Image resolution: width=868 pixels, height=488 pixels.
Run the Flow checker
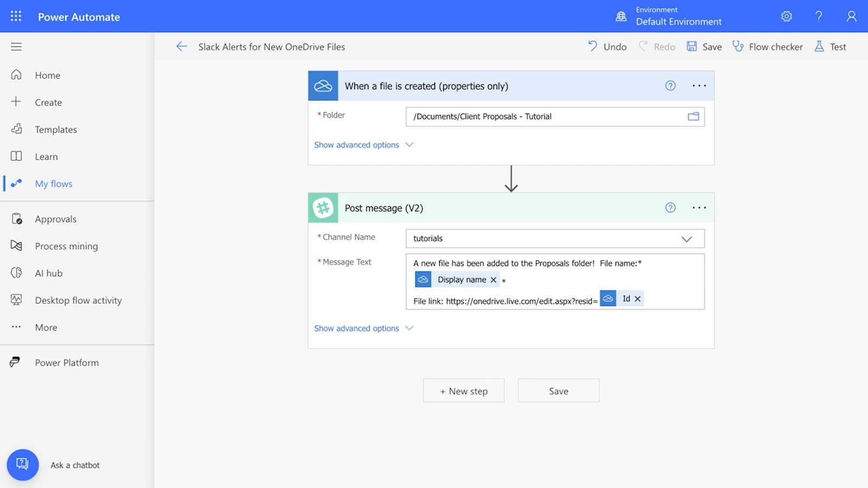click(768, 47)
